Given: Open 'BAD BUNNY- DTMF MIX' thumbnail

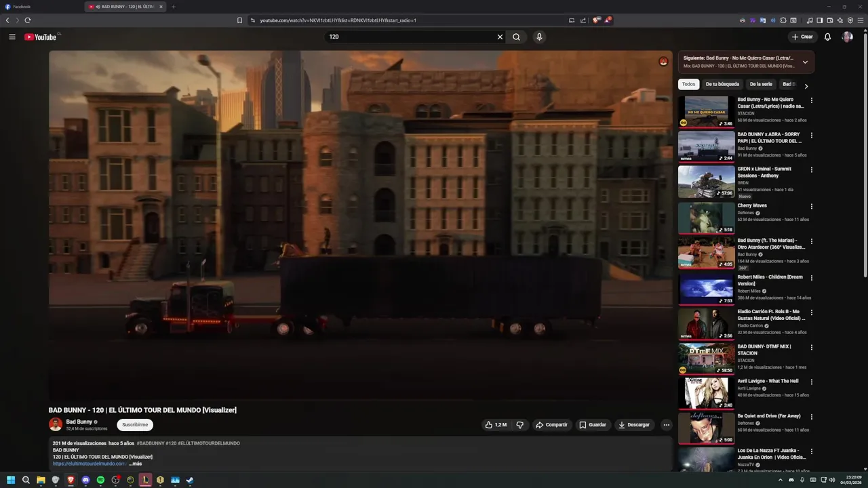Looking at the screenshot, I should click(707, 359).
